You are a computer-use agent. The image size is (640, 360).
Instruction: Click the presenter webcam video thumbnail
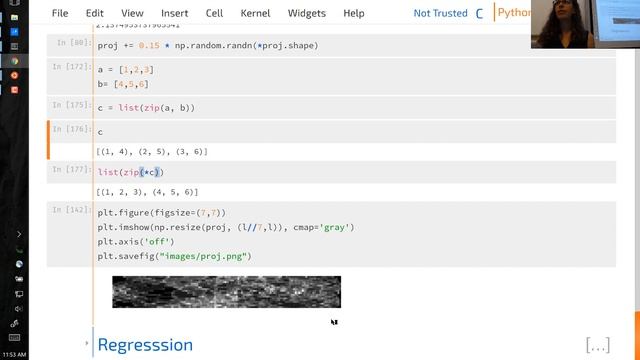(585, 24)
